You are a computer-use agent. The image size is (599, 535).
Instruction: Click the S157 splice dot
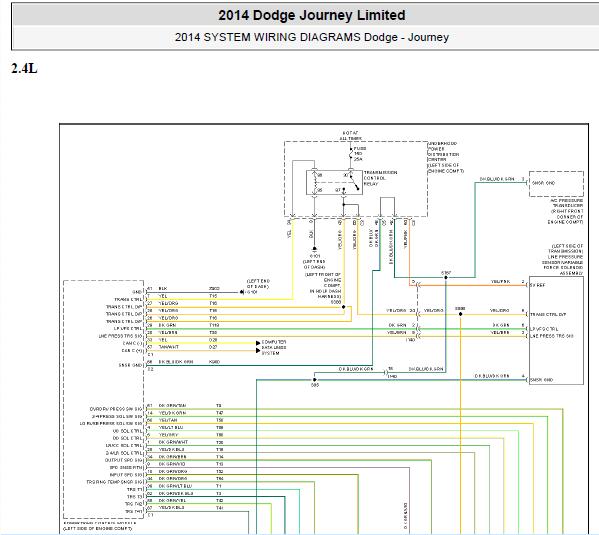[445, 277]
